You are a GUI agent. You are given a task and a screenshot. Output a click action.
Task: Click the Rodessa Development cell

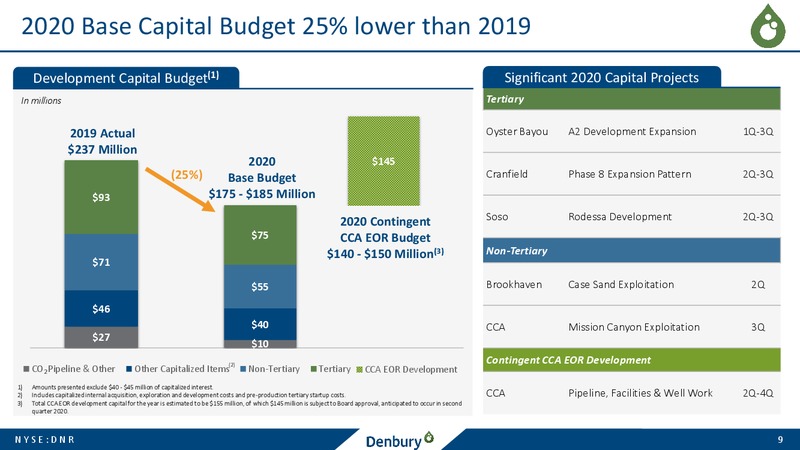tap(620, 217)
